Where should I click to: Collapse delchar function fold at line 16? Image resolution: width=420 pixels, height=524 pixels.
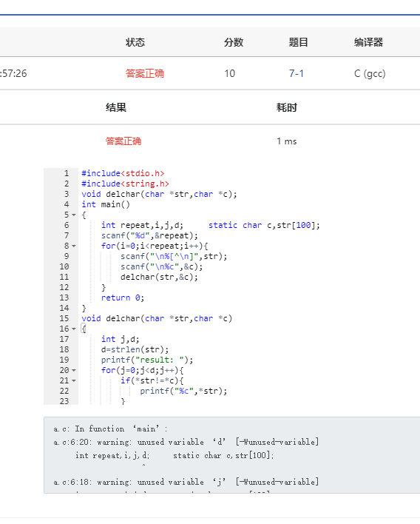pyautogui.click(x=74, y=329)
